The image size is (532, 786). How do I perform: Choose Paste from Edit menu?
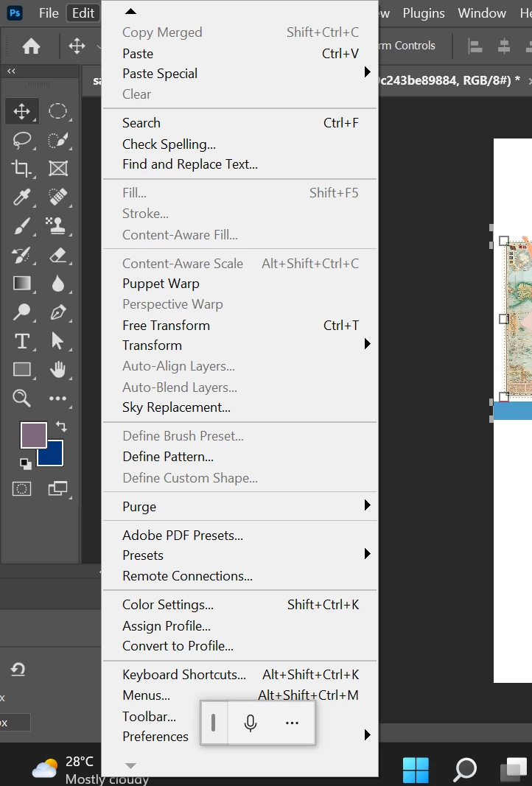[240, 54]
